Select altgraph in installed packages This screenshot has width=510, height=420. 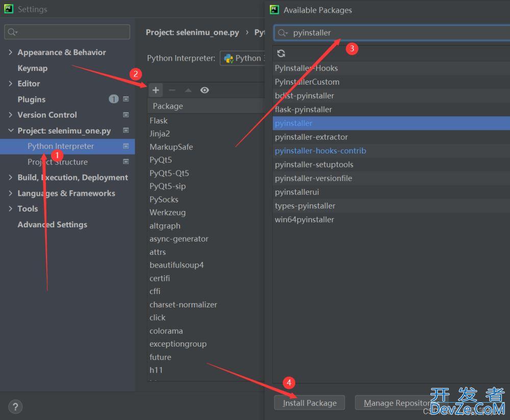tap(206, 226)
